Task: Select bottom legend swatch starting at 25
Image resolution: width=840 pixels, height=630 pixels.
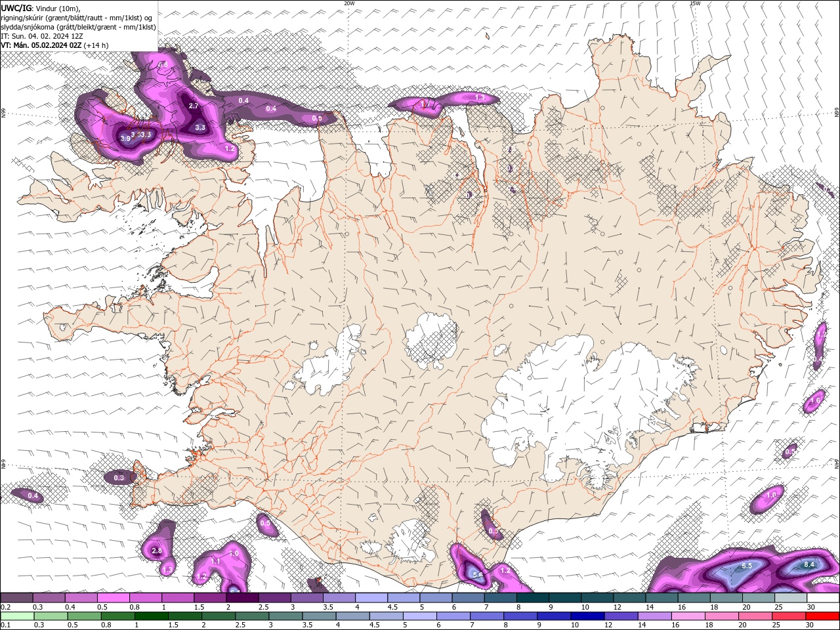Action: pos(789,616)
